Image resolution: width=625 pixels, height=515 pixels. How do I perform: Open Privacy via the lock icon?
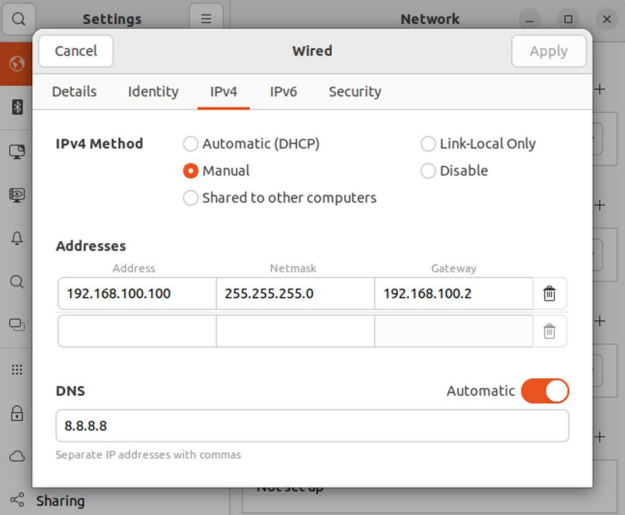pyautogui.click(x=17, y=413)
